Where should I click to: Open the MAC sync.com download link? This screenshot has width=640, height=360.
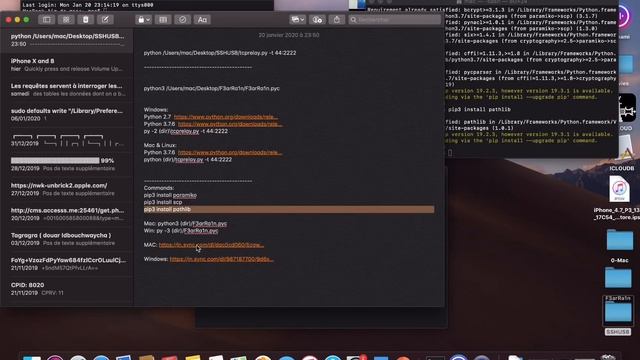click(x=211, y=245)
